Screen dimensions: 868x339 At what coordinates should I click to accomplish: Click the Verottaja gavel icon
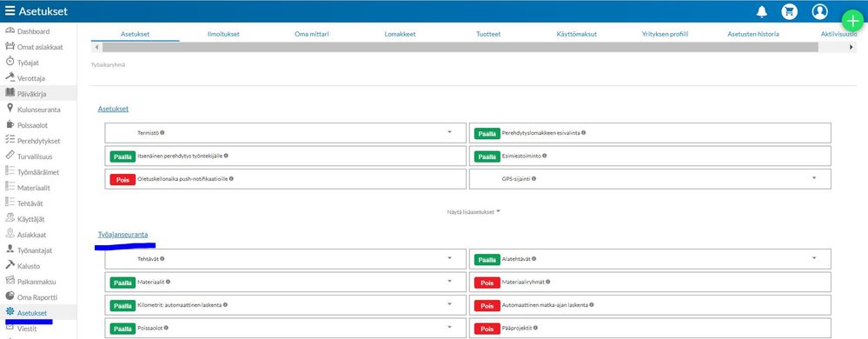coord(10,77)
